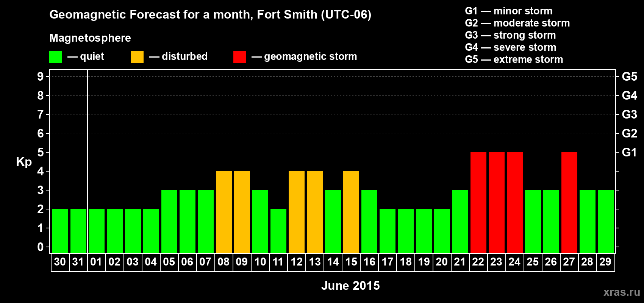This screenshot has height=303, width=644.
Task: Click the date label 02 on the axis
Action: click(x=114, y=262)
